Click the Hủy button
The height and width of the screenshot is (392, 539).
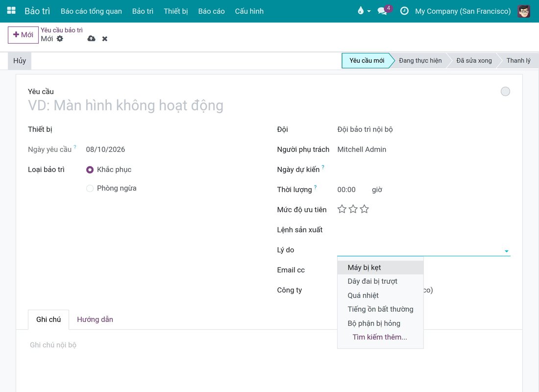point(20,61)
